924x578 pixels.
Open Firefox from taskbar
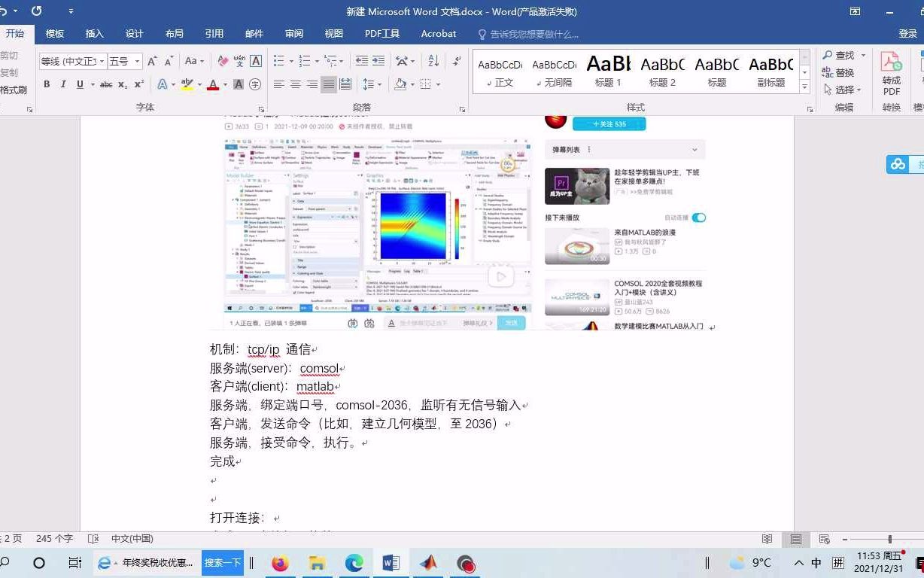tap(280, 563)
